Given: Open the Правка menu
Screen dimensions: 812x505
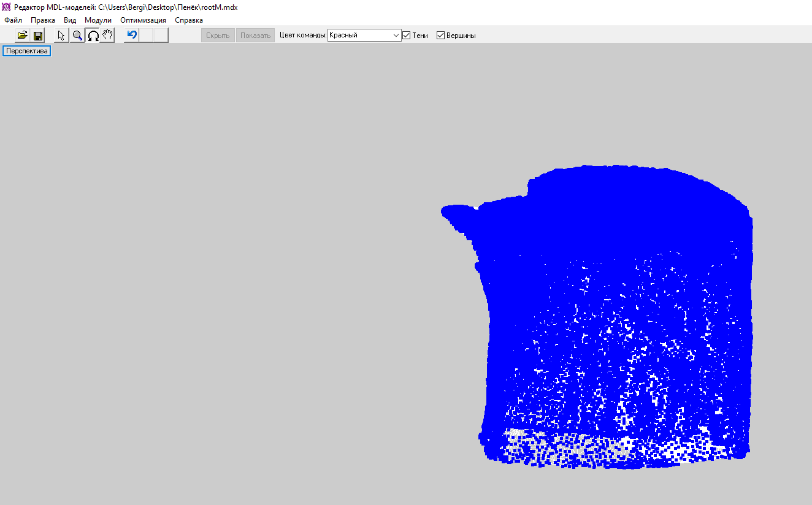Looking at the screenshot, I should click(43, 20).
